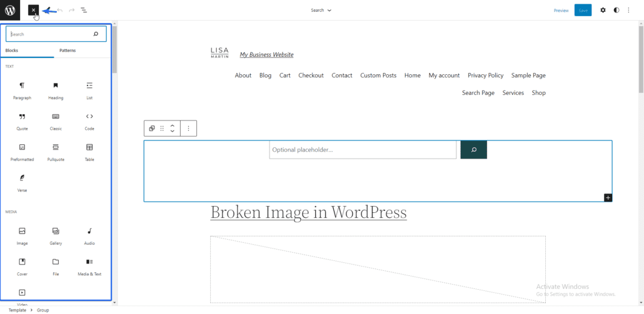Insert a Verse block
Screen dimensions: 644x314
point(22,183)
